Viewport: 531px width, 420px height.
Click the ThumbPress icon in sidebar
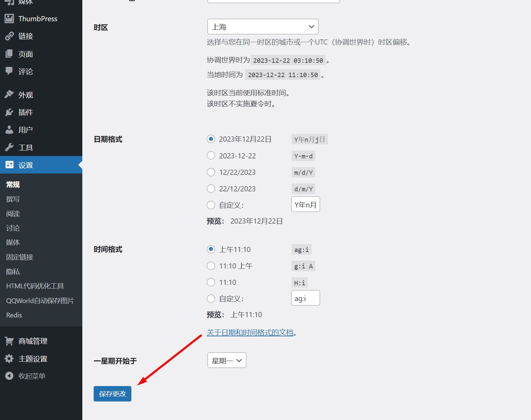[9, 19]
